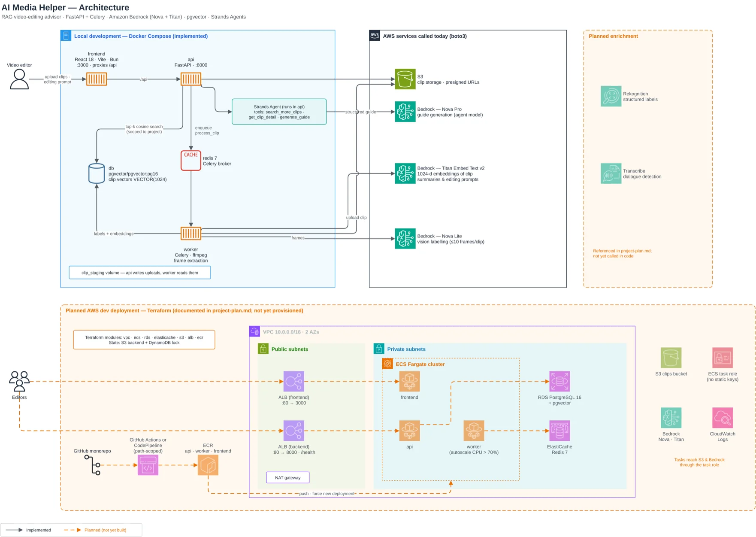Click the S3 clips bucket icon
Screen dimensions: 756x537
pyautogui.click(x=671, y=358)
